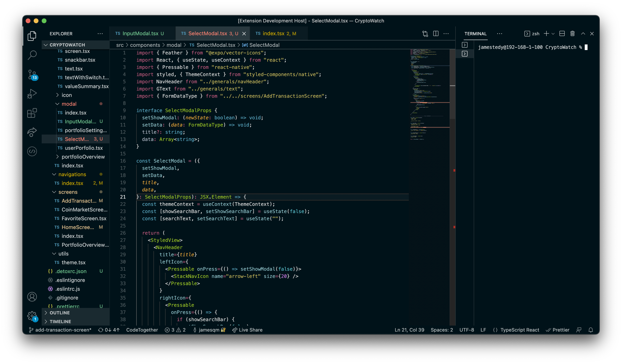Screen dimensions: 622x364
Task: Click the Explorer more actions ellipsis
Action: [100, 34]
